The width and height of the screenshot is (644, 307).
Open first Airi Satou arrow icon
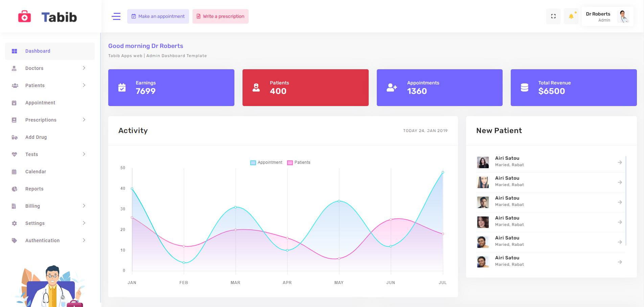coord(620,162)
